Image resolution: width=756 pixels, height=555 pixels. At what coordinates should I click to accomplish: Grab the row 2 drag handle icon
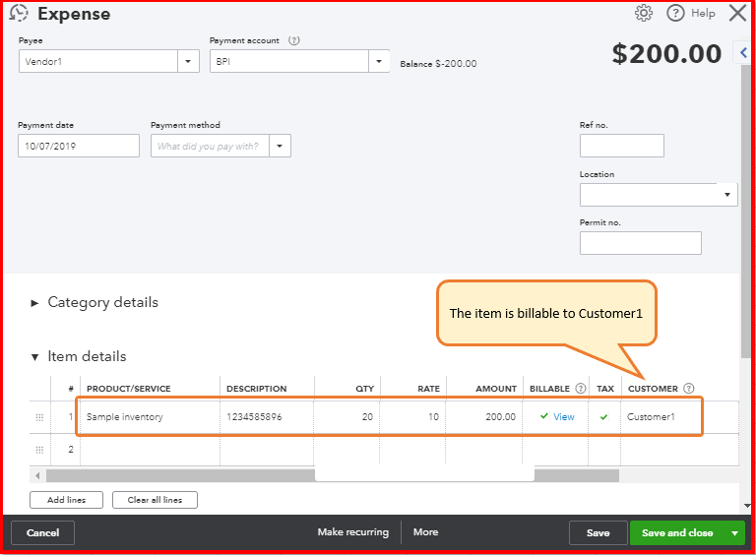point(39,450)
